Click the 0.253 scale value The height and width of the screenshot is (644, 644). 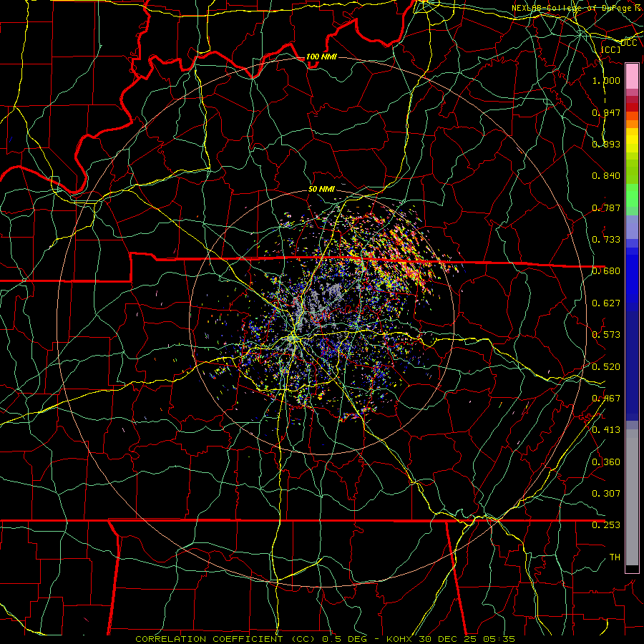(x=606, y=525)
